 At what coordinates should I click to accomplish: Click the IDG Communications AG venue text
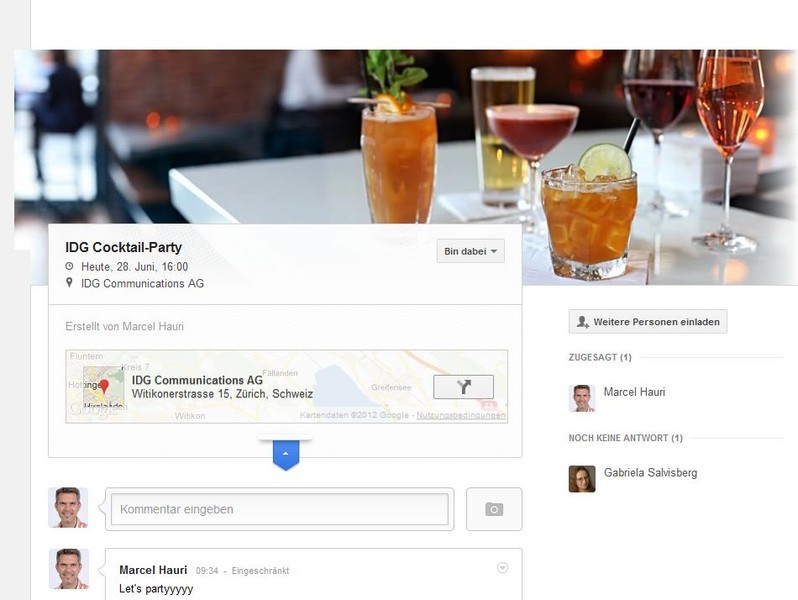point(142,283)
